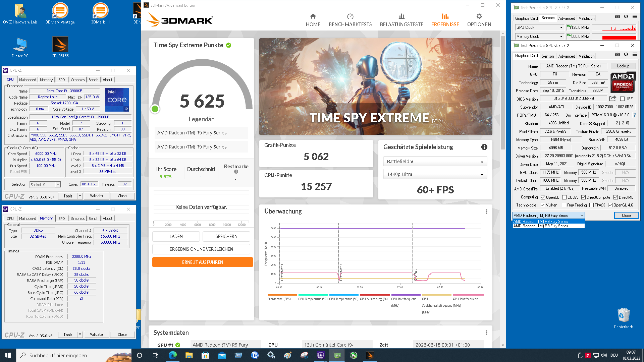Click the CPU-Temperatur legend color bar
The height and width of the screenshot is (362, 644).
313,295
